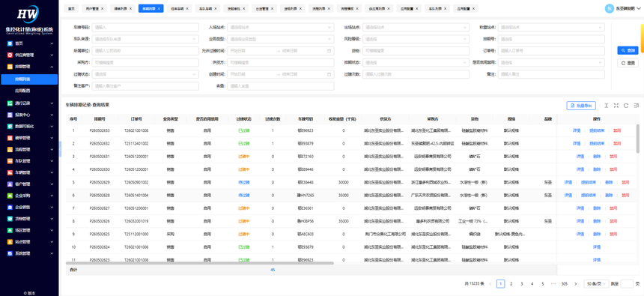Focus the 订单号 input field
The image size is (644, 296).
point(551,51)
